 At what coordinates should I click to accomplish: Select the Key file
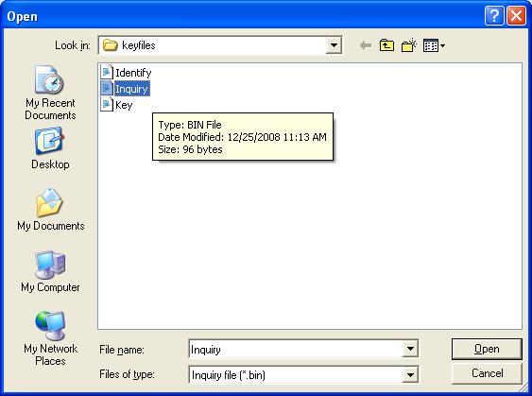click(116, 105)
